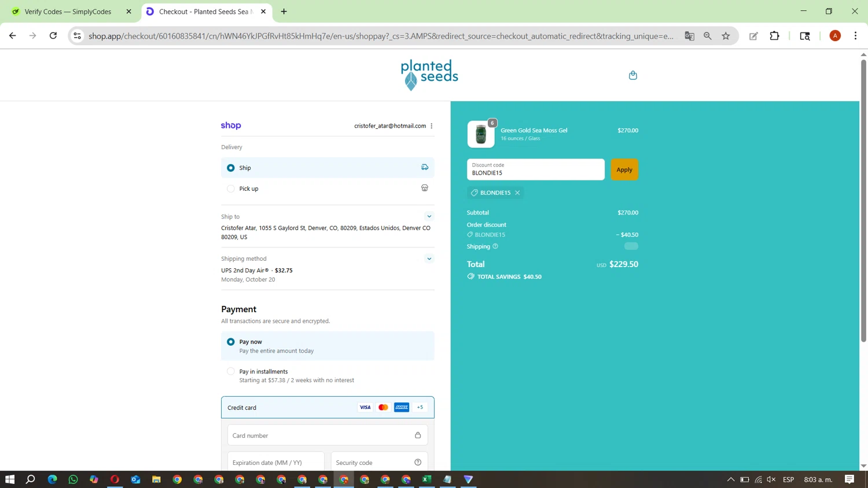Switch to Checkout Planted Seeds tab

click(x=205, y=12)
